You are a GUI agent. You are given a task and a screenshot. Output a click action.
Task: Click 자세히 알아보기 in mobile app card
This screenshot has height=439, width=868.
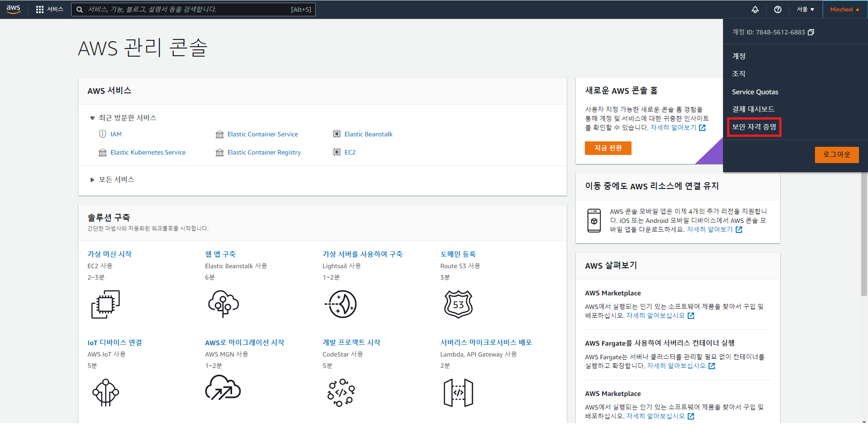click(x=710, y=230)
